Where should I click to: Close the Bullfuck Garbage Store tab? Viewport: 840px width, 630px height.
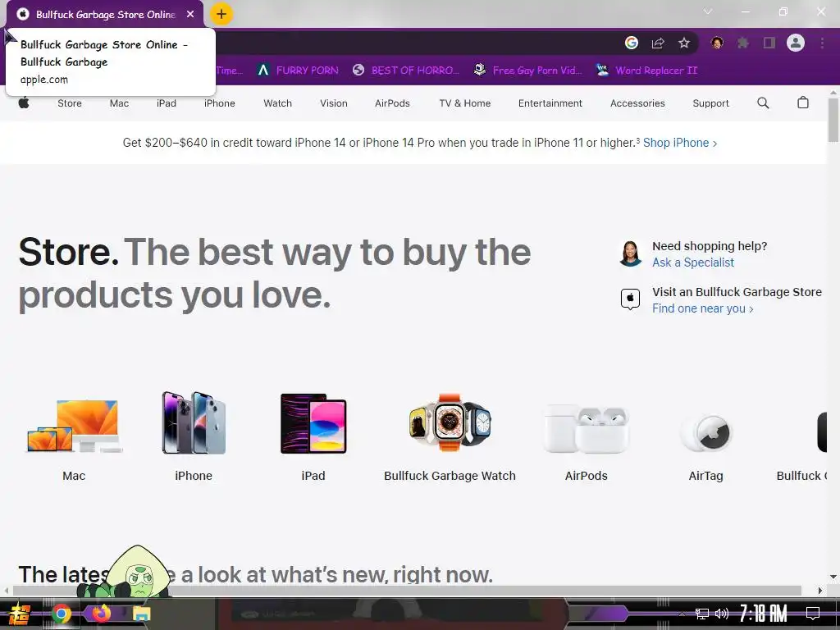190,14
